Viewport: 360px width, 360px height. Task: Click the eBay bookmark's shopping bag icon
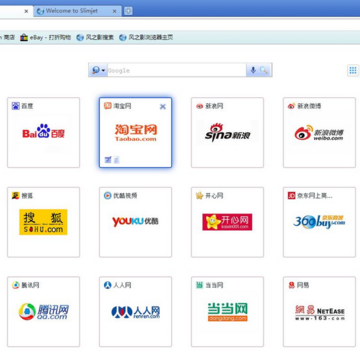pyautogui.click(x=24, y=38)
